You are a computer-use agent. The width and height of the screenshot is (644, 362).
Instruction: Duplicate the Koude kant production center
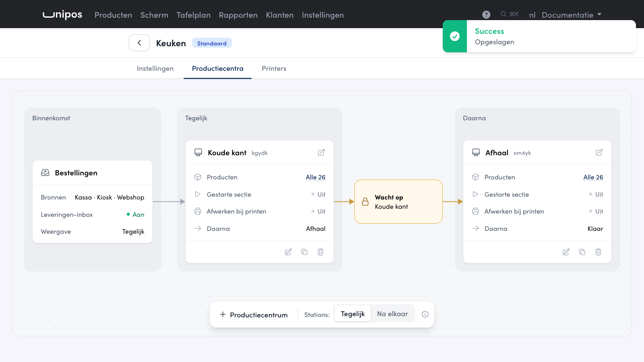point(304,252)
